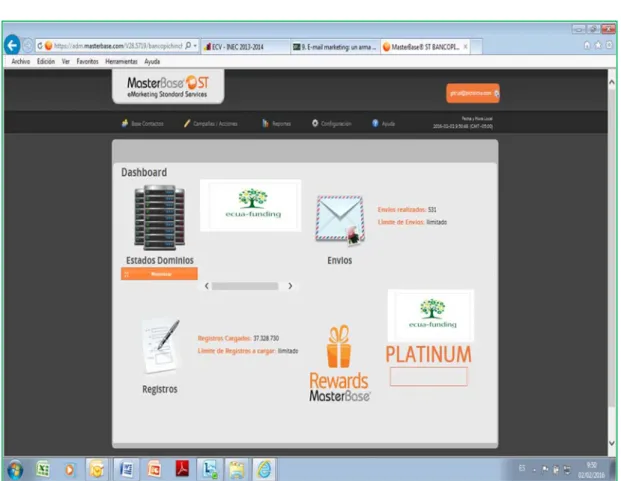Click the server rack Estados Dominios icon
The width and height of the screenshot is (621, 481).
(x=160, y=218)
